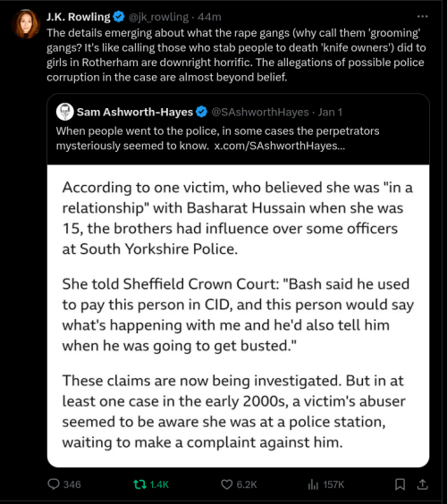
Task: Open the J.K. Rowling display name
Action: [x=79, y=17]
